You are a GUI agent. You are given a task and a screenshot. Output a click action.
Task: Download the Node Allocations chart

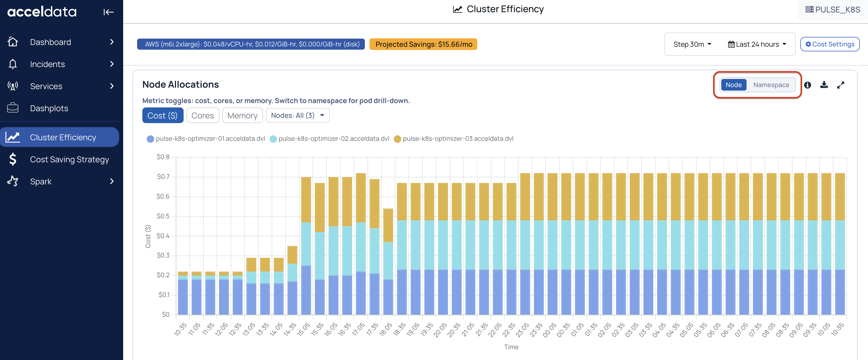[x=824, y=85]
